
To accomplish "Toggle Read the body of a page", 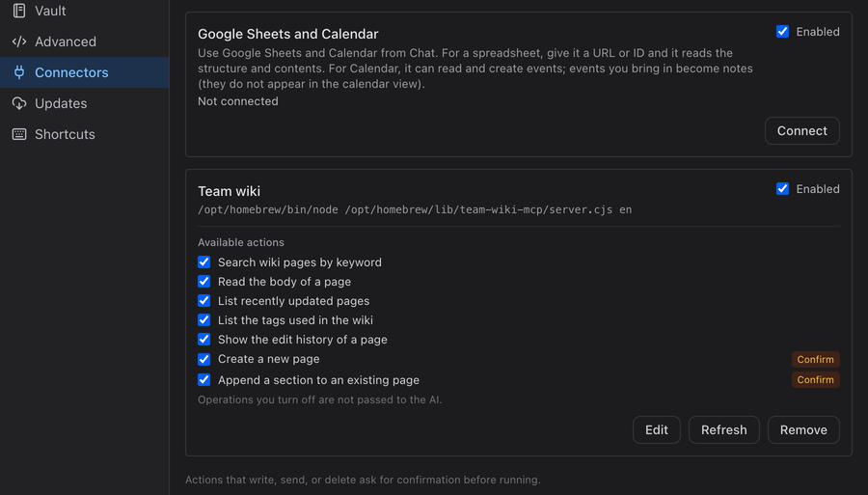I will pos(204,282).
